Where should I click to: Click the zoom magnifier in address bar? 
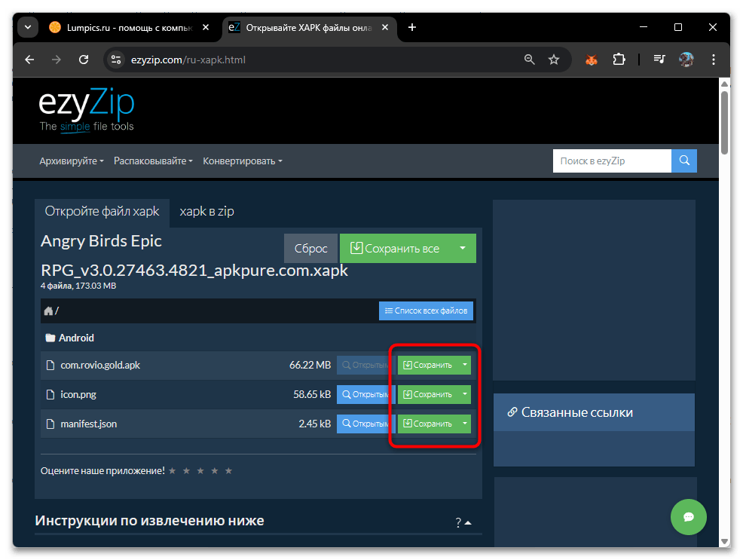coord(529,60)
